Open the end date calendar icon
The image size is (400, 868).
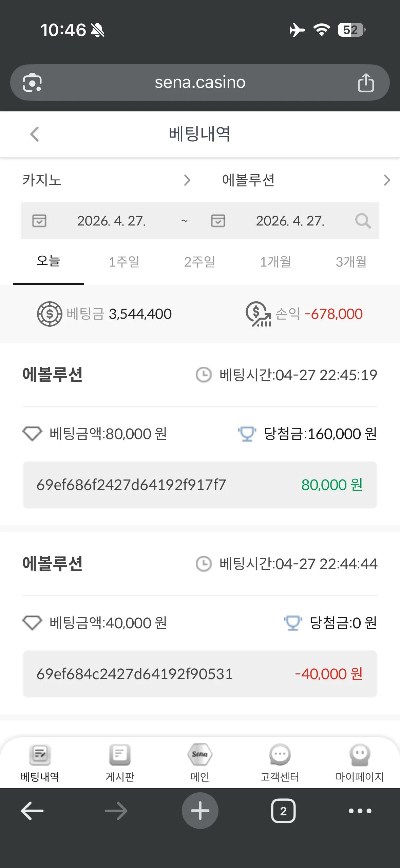pos(218,221)
